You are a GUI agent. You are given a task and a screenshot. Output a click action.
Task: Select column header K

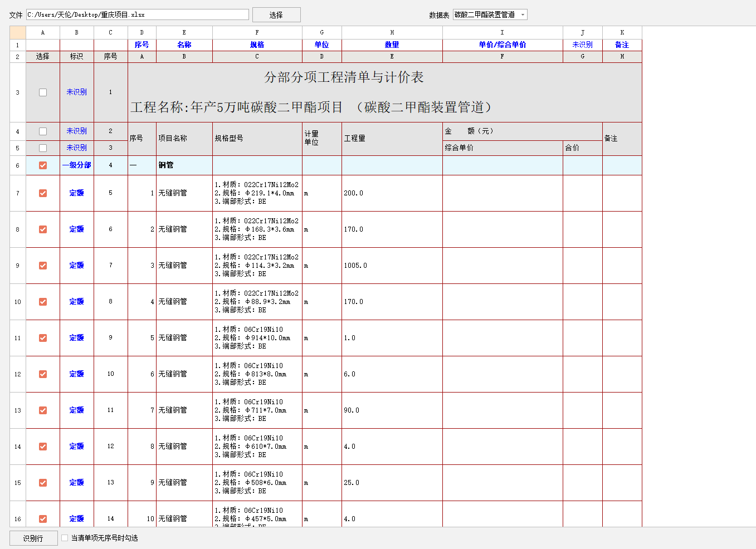click(622, 32)
